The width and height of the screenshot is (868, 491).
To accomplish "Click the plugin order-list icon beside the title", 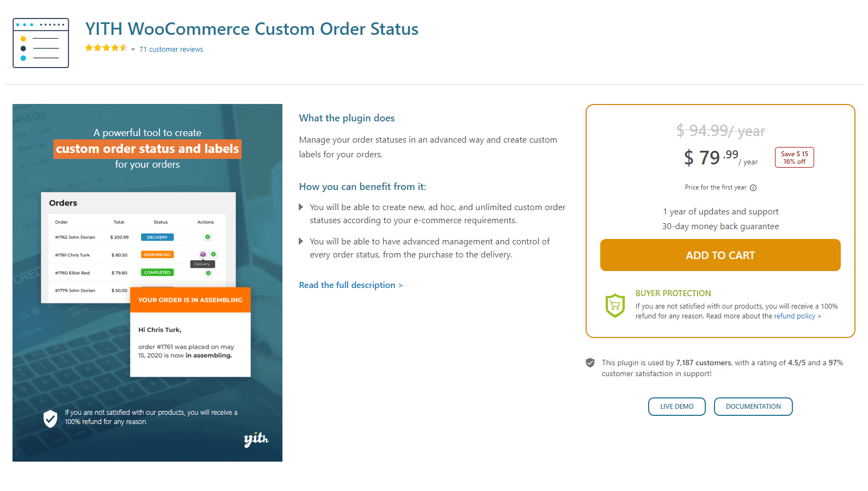I will [41, 43].
